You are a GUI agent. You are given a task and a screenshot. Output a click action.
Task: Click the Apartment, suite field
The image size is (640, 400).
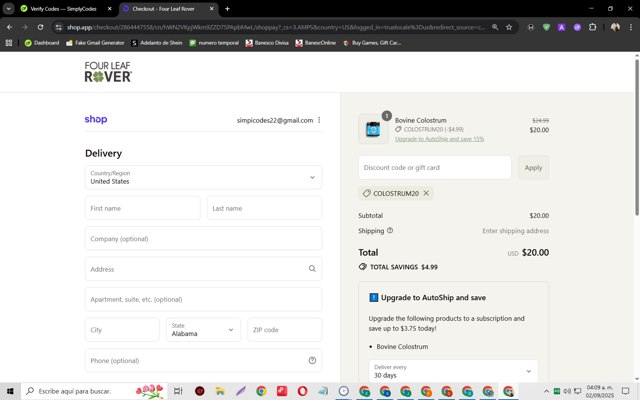[203, 299]
